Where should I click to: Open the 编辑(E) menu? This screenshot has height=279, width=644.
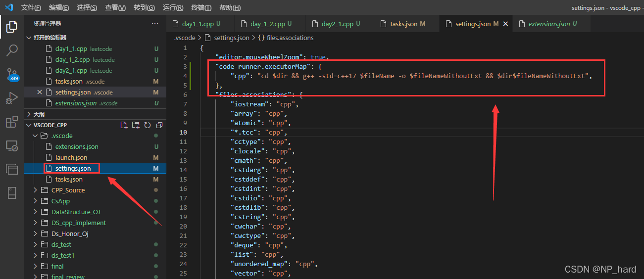[59, 8]
